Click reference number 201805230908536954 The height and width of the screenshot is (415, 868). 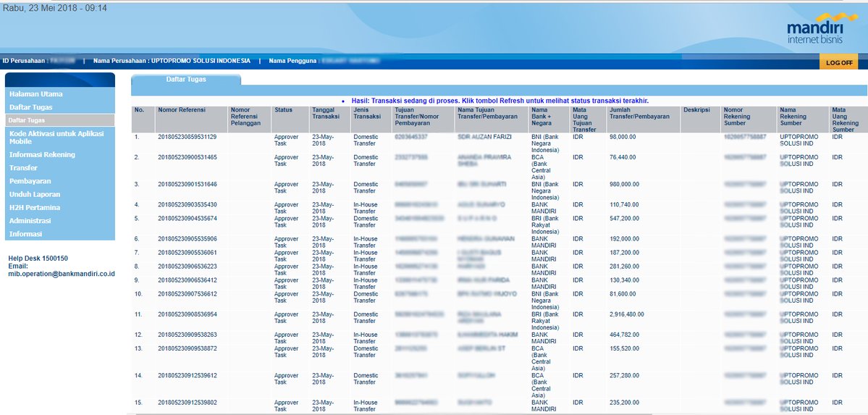pos(187,314)
